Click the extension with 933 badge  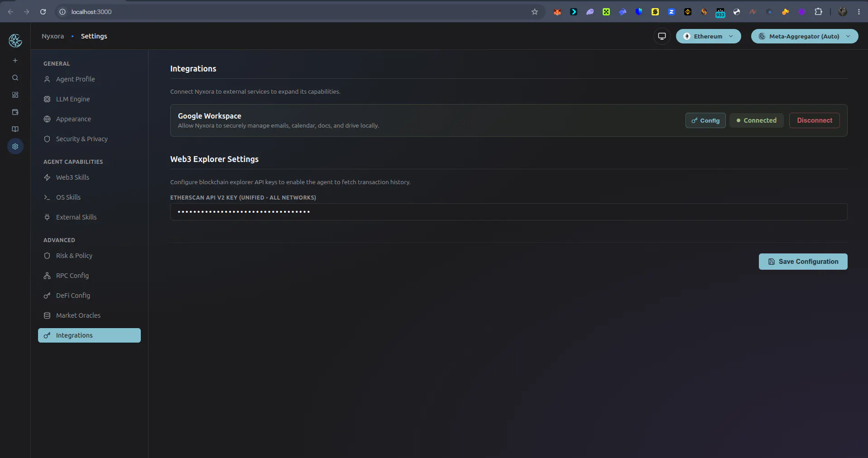click(x=720, y=13)
